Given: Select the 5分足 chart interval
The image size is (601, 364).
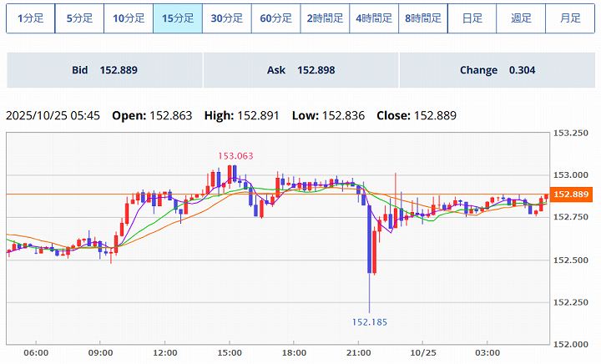Looking at the screenshot, I should [79, 18].
